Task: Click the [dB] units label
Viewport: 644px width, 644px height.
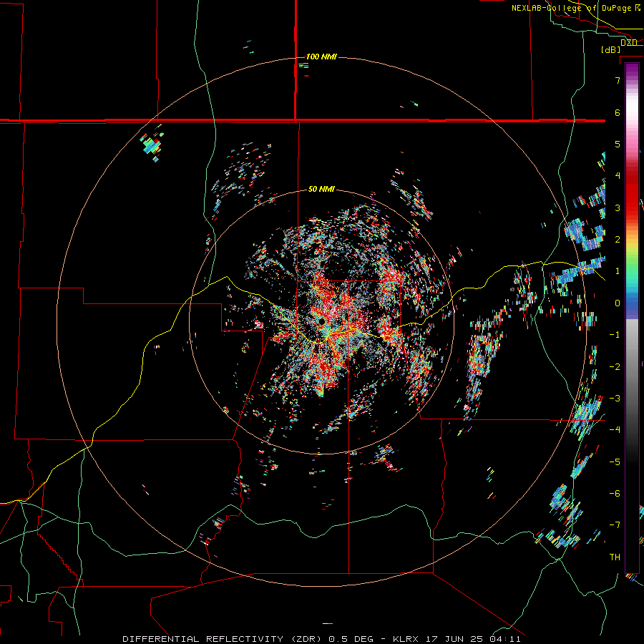Action: (x=610, y=50)
